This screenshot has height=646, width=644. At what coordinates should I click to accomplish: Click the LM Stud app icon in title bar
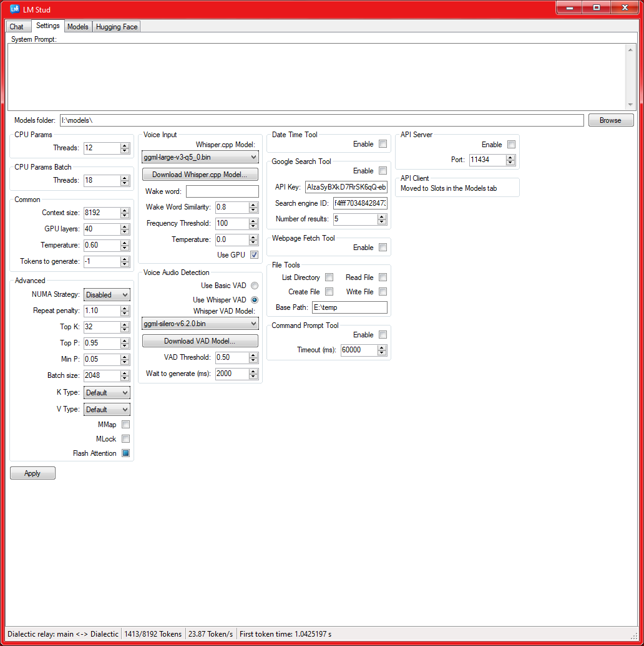tap(14, 9)
